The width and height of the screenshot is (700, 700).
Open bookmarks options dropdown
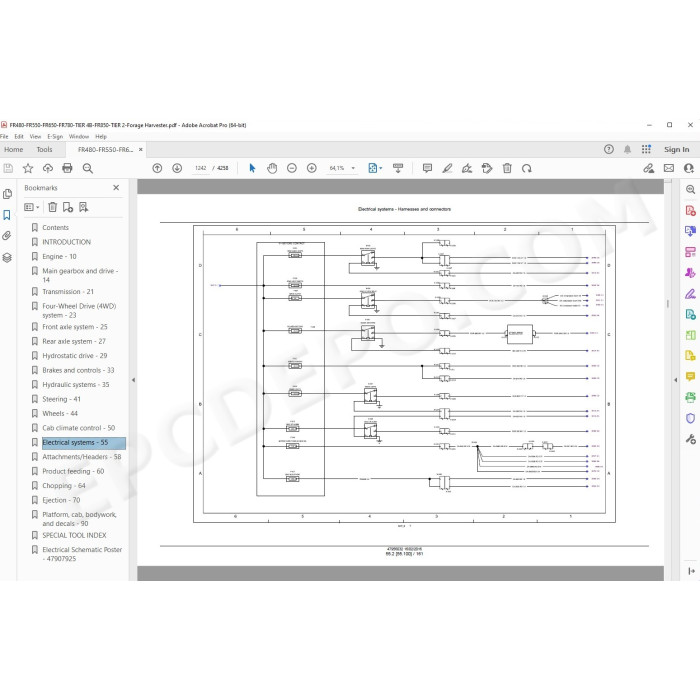[x=32, y=207]
